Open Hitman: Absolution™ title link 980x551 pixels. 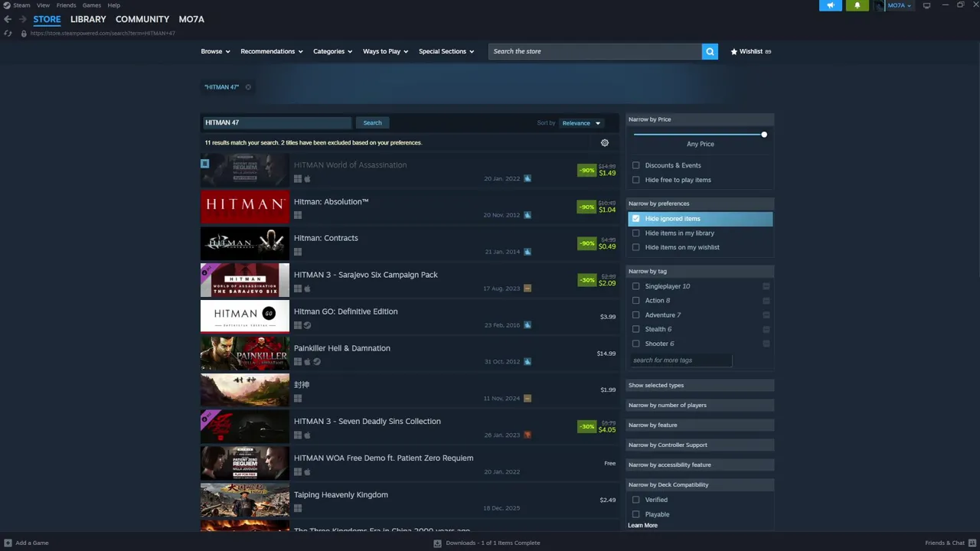(331, 202)
